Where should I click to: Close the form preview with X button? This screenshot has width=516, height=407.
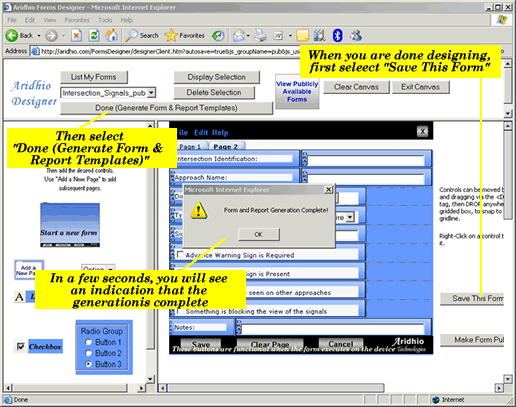tap(423, 131)
